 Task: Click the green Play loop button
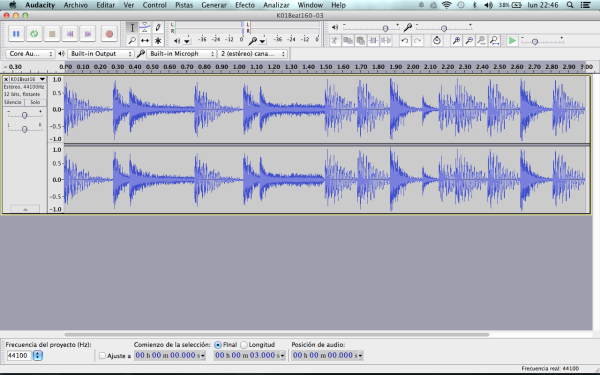tap(34, 34)
